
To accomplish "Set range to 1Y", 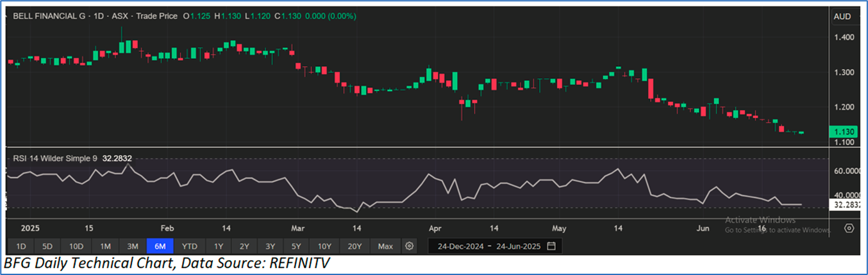I will 219,246.
